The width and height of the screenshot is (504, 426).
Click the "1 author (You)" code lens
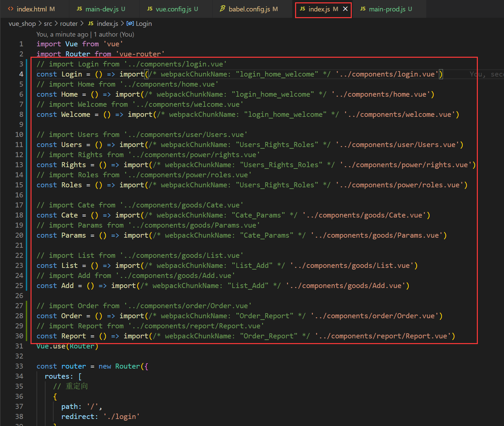point(114,34)
